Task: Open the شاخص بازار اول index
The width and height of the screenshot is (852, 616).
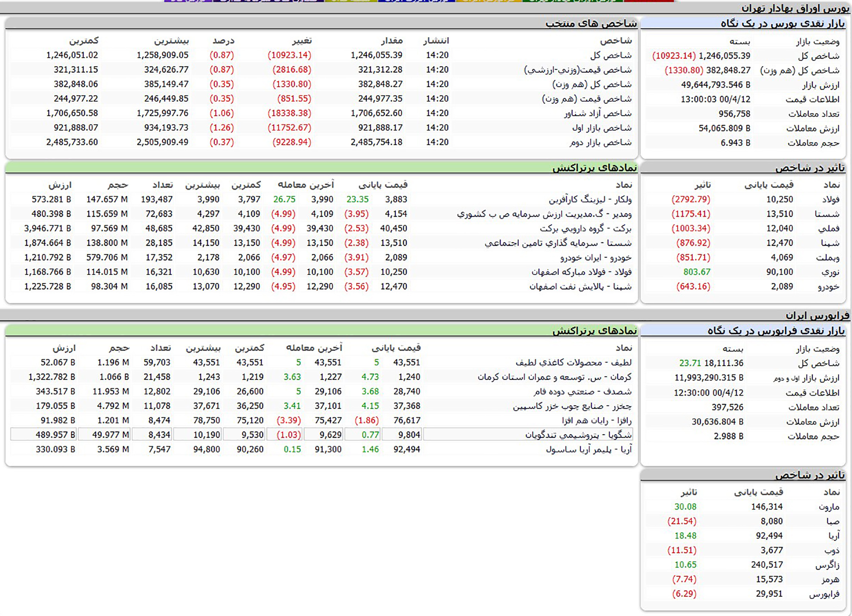Action: (x=602, y=128)
